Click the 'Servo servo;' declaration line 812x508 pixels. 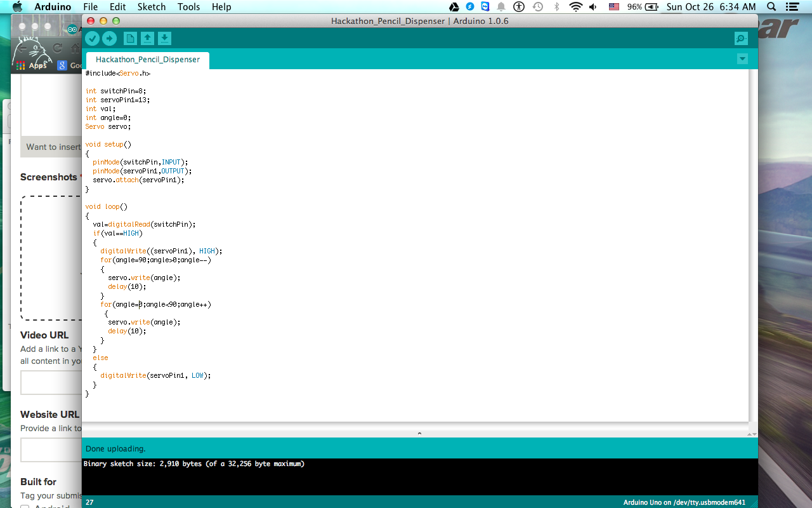(x=108, y=127)
